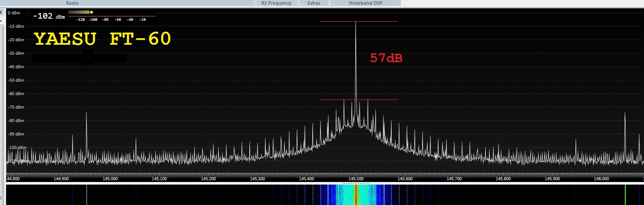
Task: Open the Radio ribbon group
Action: (x=72, y=3)
